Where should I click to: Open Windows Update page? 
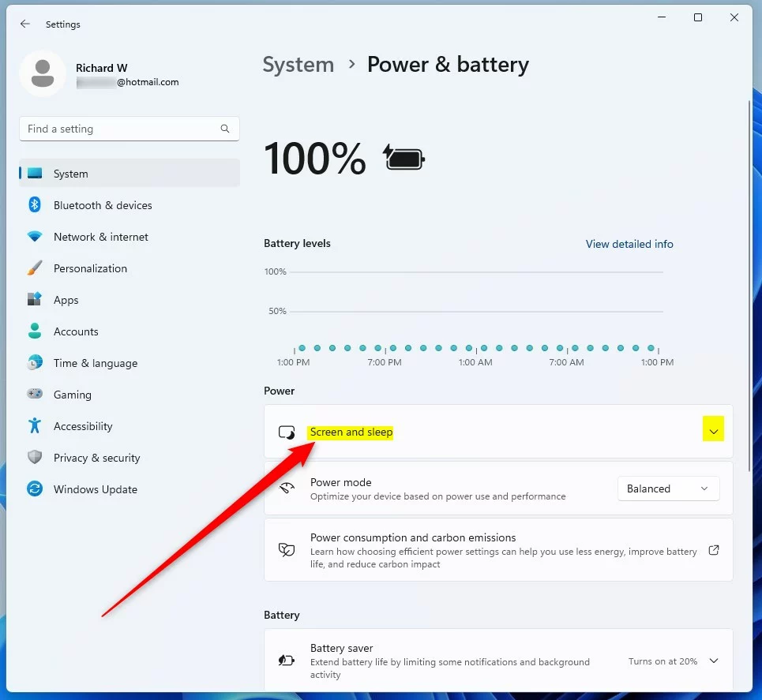tap(130, 489)
